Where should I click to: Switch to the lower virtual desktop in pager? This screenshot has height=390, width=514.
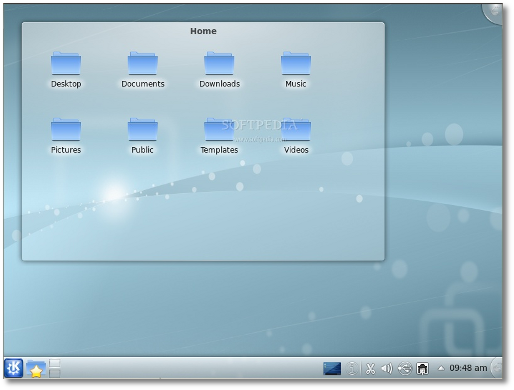coord(54,373)
